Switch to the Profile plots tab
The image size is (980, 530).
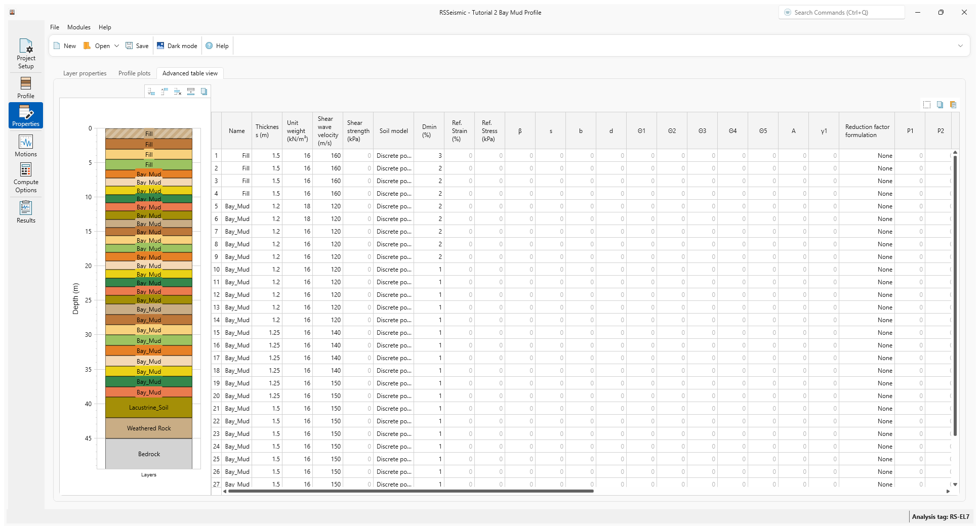point(134,73)
